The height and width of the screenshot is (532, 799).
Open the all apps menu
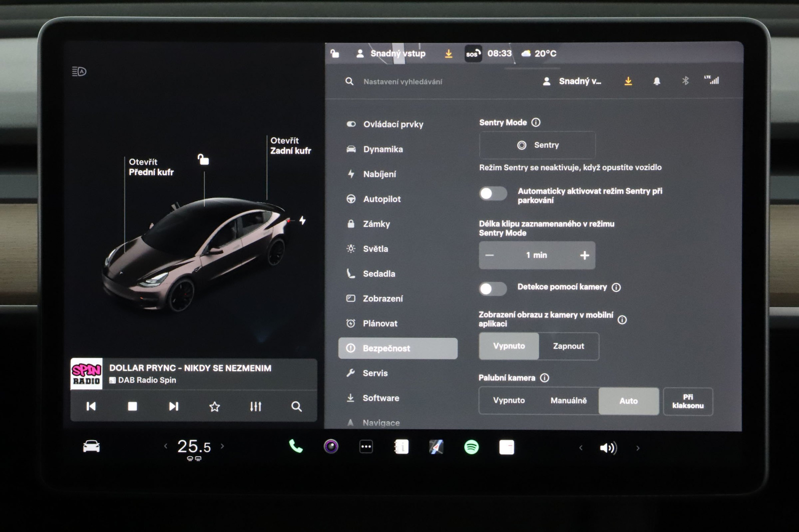[366, 447]
